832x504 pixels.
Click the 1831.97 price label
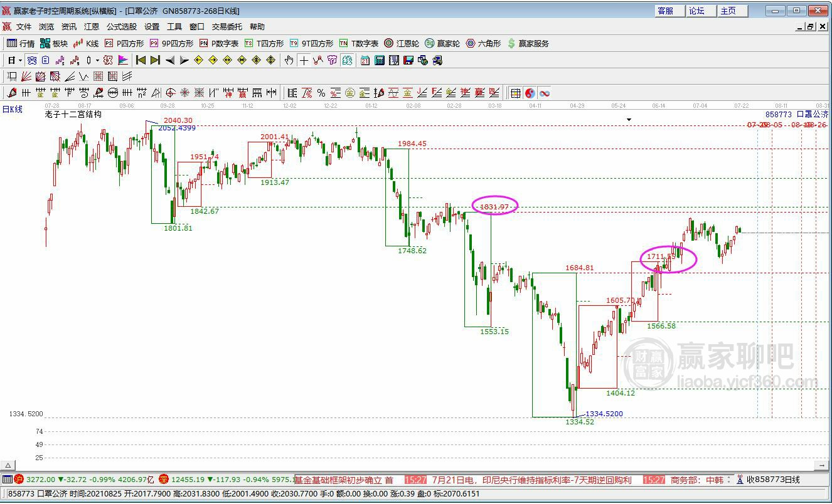(495, 206)
